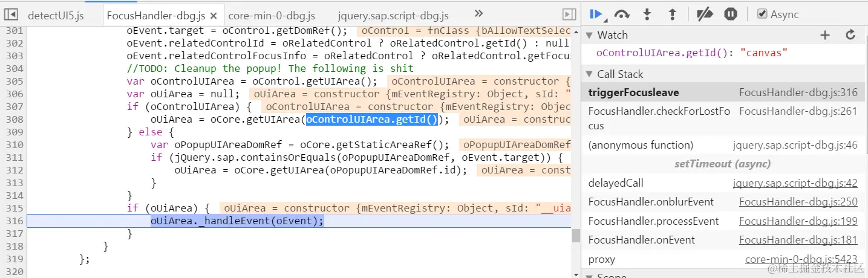This screenshot has width=868, height=278.
Task: Switch to jquery.sap.script-dbg.js tab
Action: click(393, 15)
